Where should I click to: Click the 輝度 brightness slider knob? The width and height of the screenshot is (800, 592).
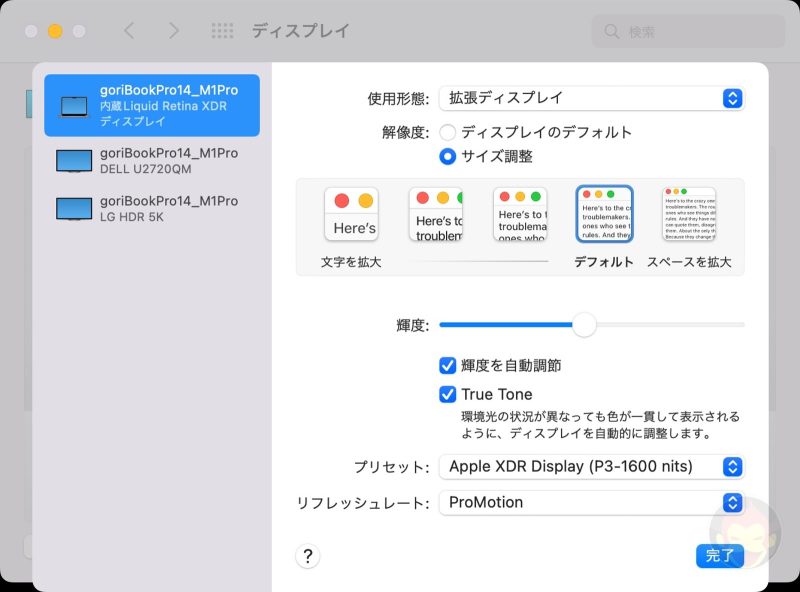[x=584, y=325]
